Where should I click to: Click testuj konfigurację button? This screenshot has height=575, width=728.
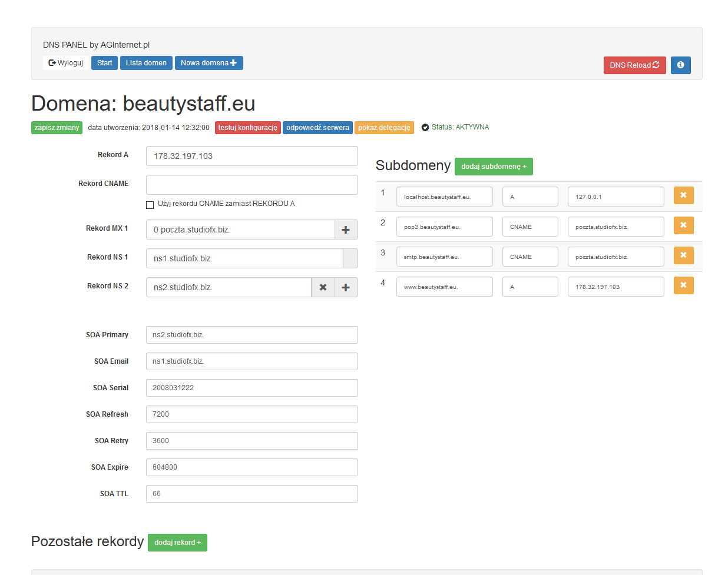(247, 128)
